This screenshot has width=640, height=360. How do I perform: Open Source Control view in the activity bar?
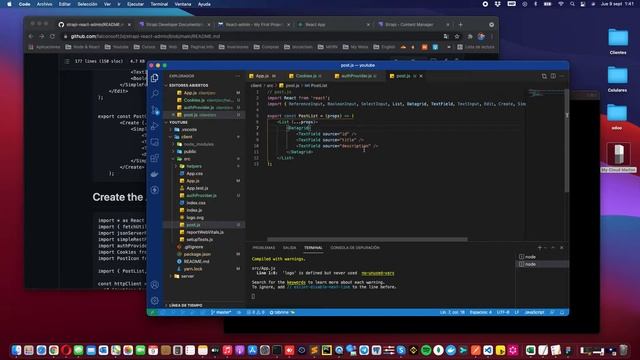(x=155, y=110)
